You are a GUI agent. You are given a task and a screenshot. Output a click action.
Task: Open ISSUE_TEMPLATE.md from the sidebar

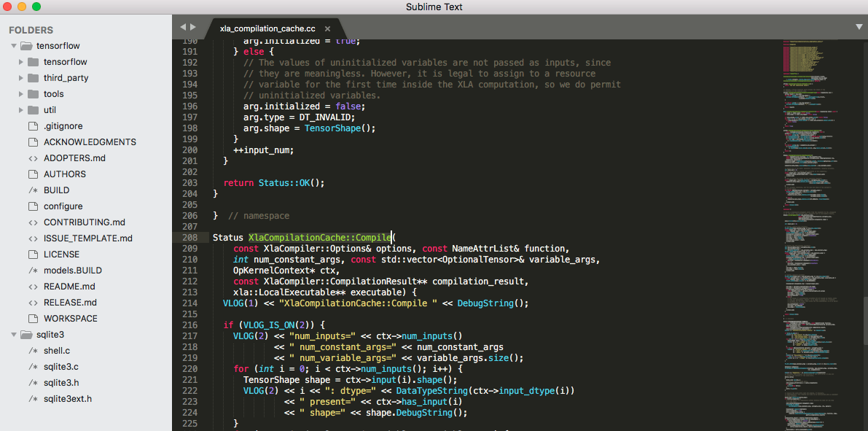click(x=88, y=238)
